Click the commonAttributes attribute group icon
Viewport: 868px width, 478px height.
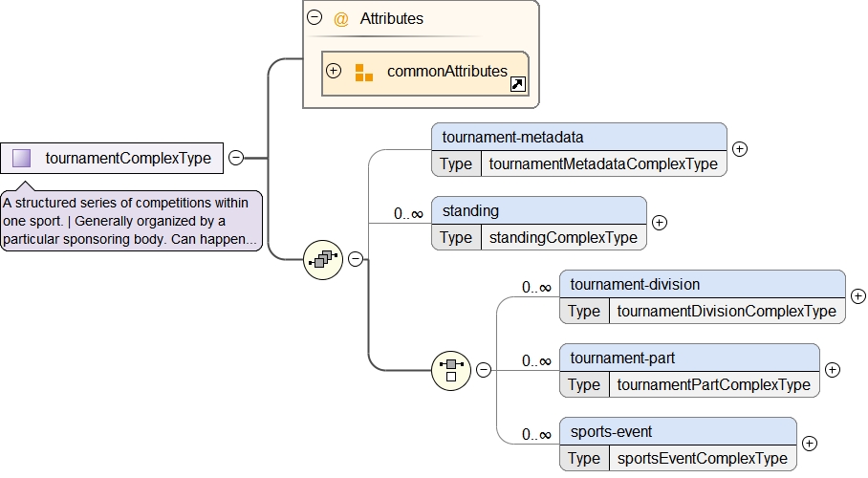364,72
